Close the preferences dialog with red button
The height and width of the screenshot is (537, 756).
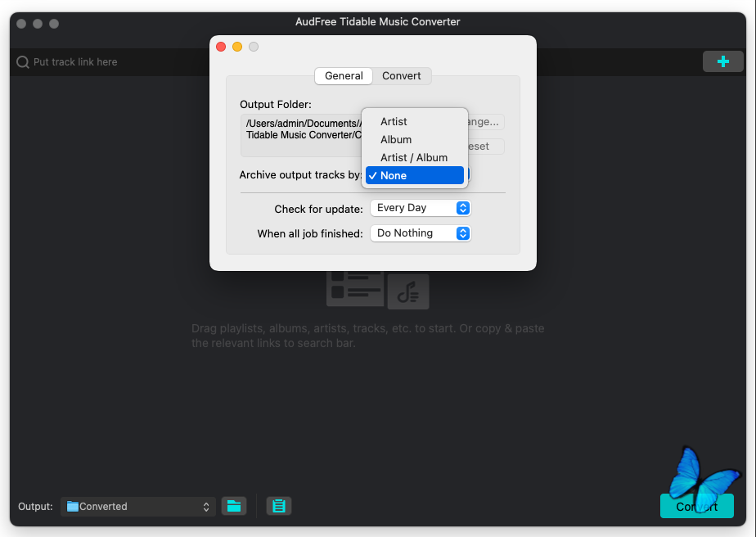221,47
